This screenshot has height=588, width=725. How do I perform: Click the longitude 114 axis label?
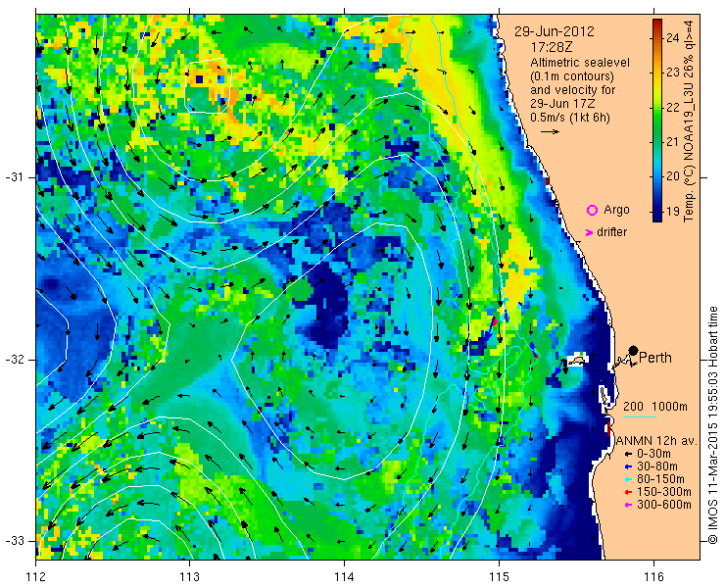345,577
